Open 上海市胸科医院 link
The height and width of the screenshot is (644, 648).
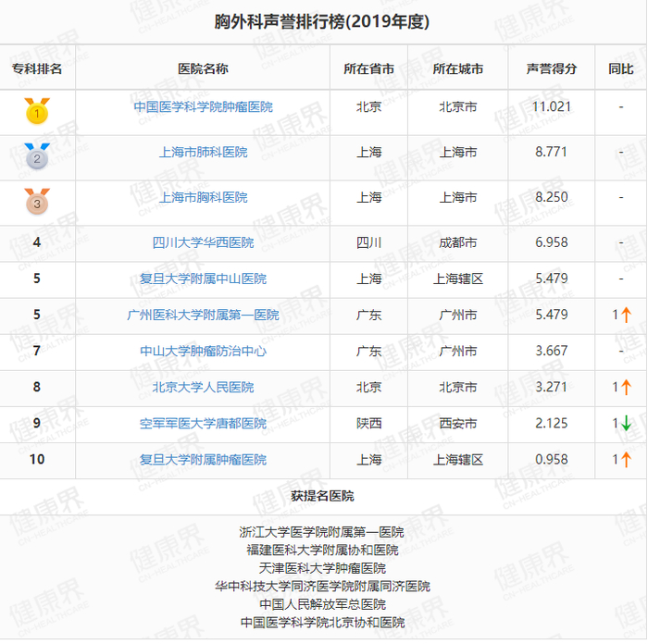pyautogui.click(x=203, y=197)
